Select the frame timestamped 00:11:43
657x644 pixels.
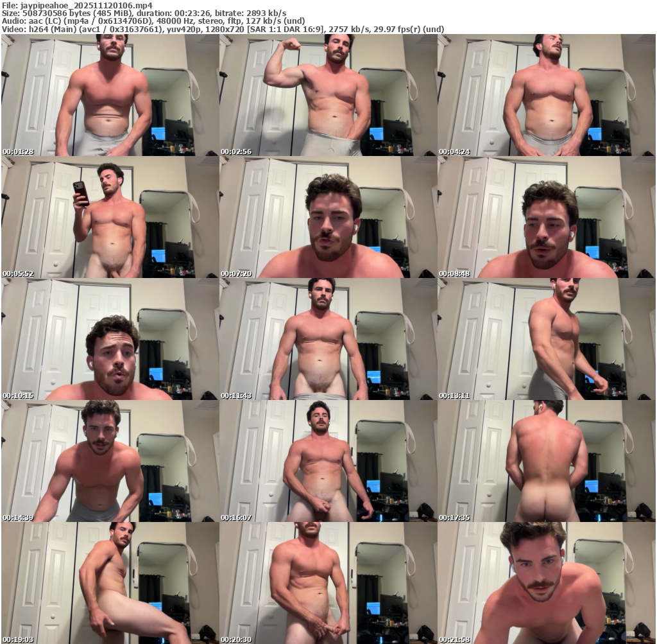(328, 339)
